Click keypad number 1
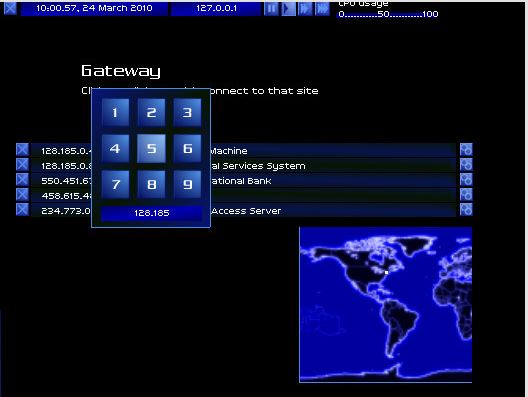Screen dimensions: 528x397 (115, 112)
